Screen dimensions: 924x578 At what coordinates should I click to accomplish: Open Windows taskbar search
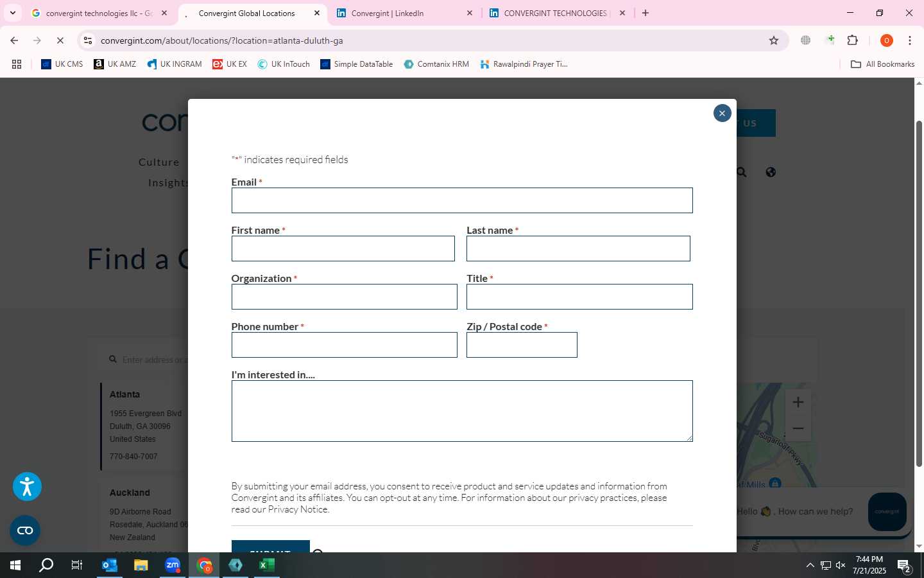46,565
